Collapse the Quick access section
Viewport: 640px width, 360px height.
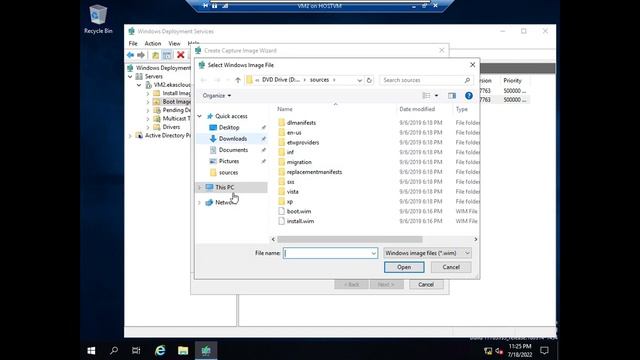pos(200,116)
